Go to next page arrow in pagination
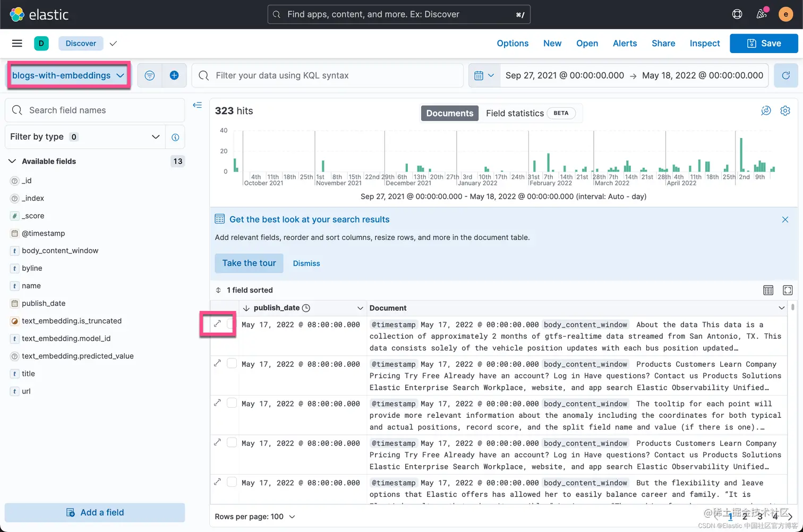Image resolution: width=803 pixels, height=532 pixels. tap(790, 516)
